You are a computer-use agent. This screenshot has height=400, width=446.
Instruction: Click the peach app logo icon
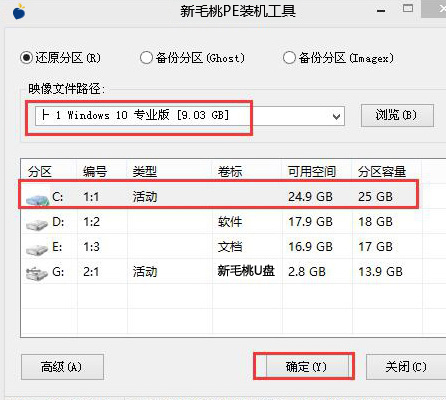tap(19, 11)
